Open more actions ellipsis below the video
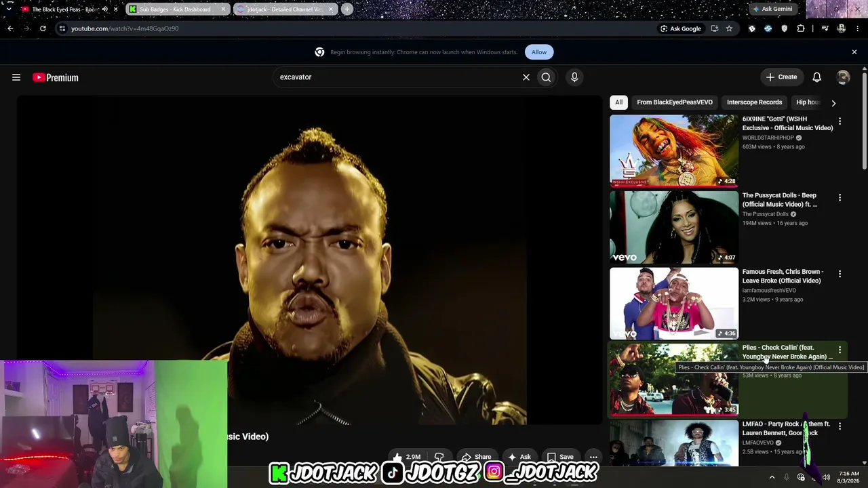Screen dimensions: 868x488 pyautogui.click(x=593, y=457)
